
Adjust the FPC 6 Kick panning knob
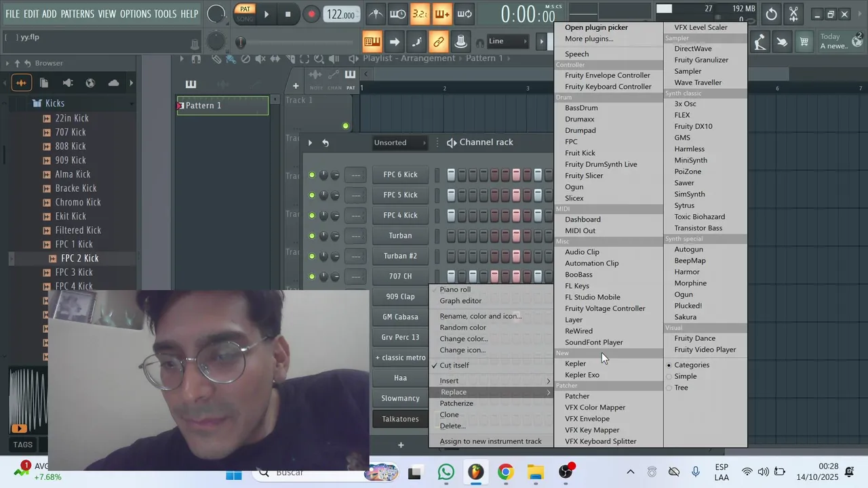pyautogui.click(x=323, y=175)
